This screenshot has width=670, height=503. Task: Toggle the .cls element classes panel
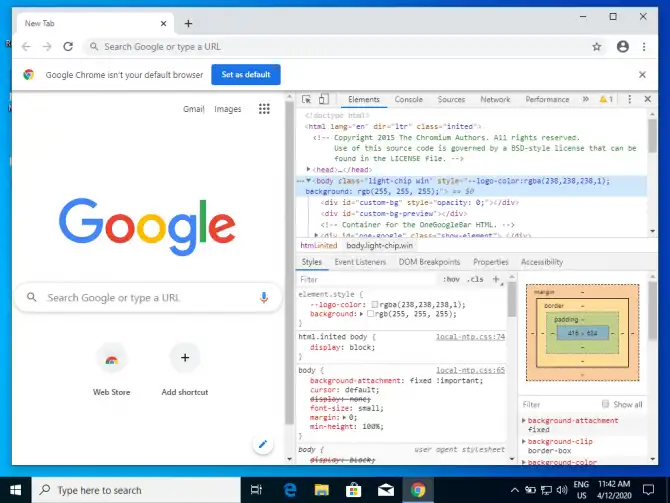click(x=475, y=279)
